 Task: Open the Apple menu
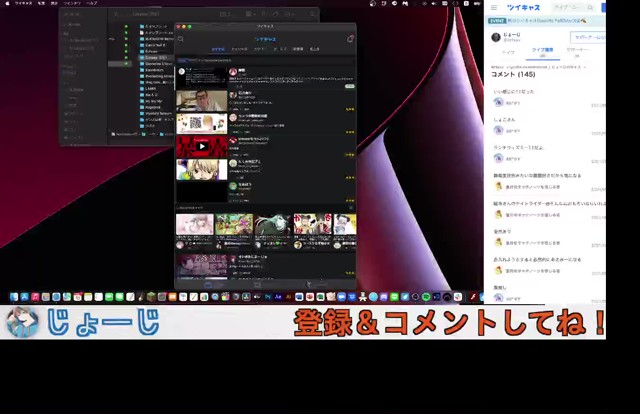tap(7, 3)
